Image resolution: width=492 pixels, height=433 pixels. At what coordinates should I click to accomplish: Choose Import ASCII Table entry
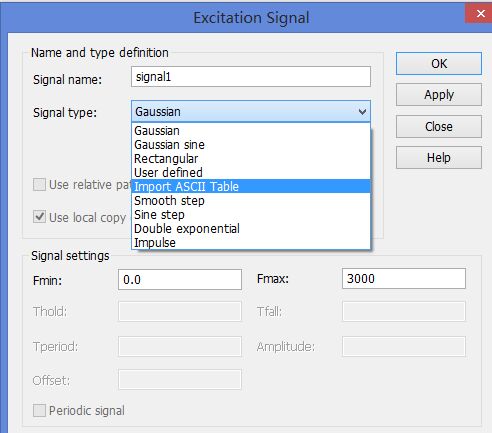point(251,187)
